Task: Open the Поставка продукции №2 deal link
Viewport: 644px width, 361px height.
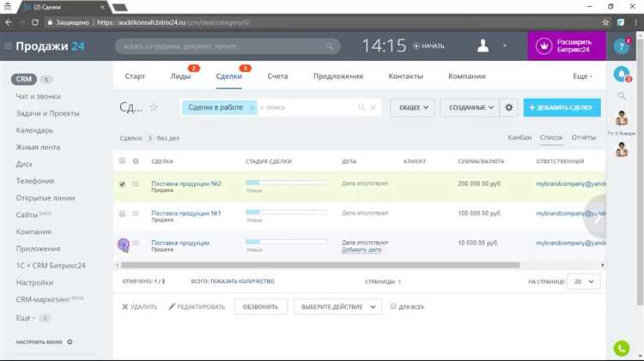Action: tap(186, 184)
